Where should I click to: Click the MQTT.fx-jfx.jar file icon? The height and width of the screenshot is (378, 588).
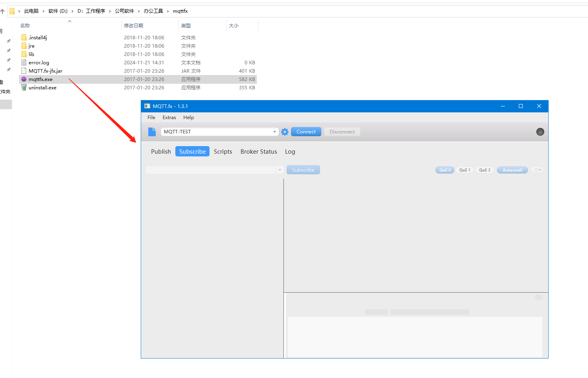click(24, 71)
